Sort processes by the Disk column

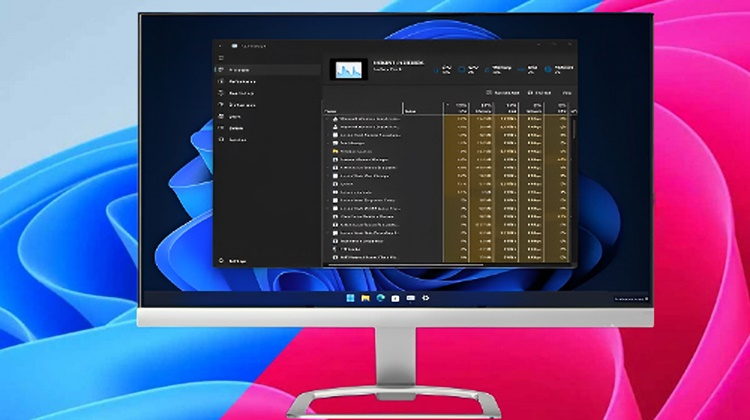pyautogui.click(x=507, y=108)
